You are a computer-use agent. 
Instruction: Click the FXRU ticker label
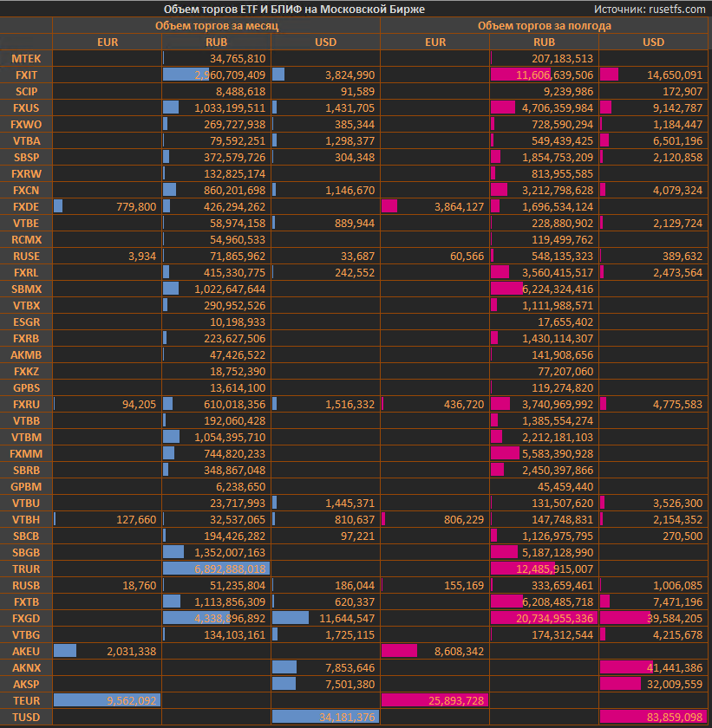pos(26,405)
